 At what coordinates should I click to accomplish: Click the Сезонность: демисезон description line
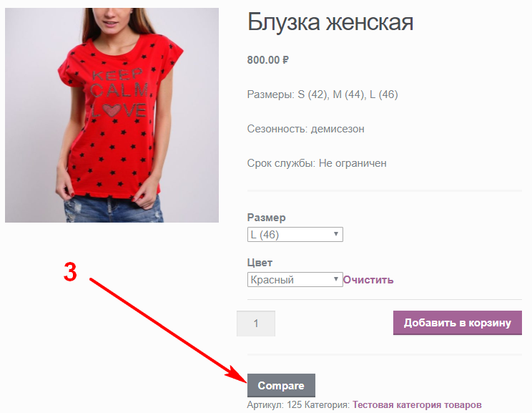[x=306, y=129]
